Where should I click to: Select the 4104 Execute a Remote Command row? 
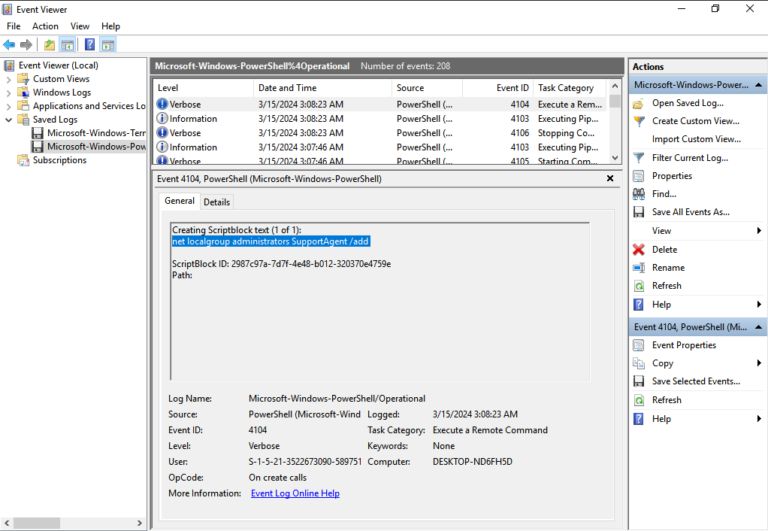(x=381, y=104)
